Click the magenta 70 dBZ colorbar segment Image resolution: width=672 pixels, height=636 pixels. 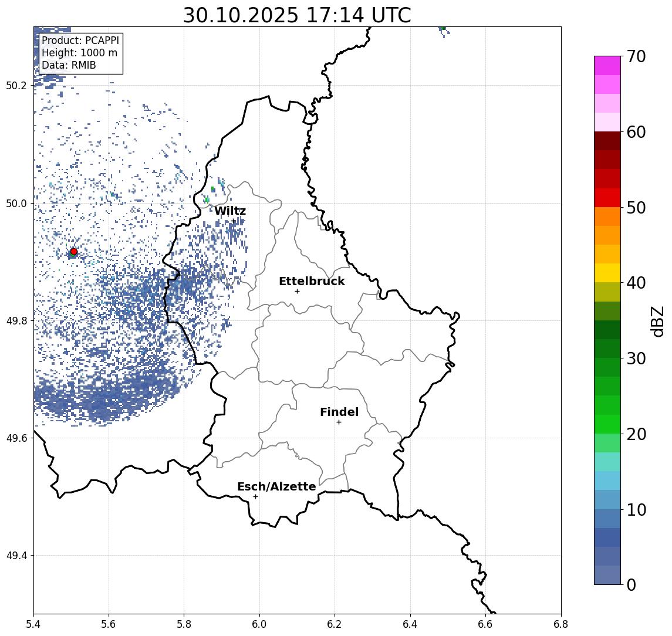[607, 66]
